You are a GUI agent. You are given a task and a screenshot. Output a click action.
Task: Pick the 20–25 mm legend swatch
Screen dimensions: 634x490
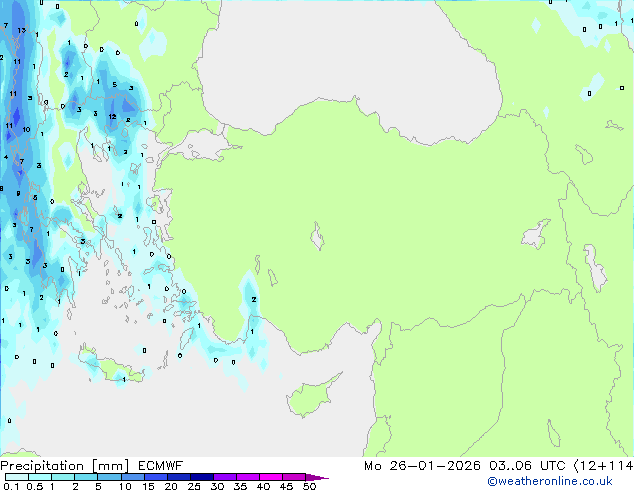[x=179, y=477]
